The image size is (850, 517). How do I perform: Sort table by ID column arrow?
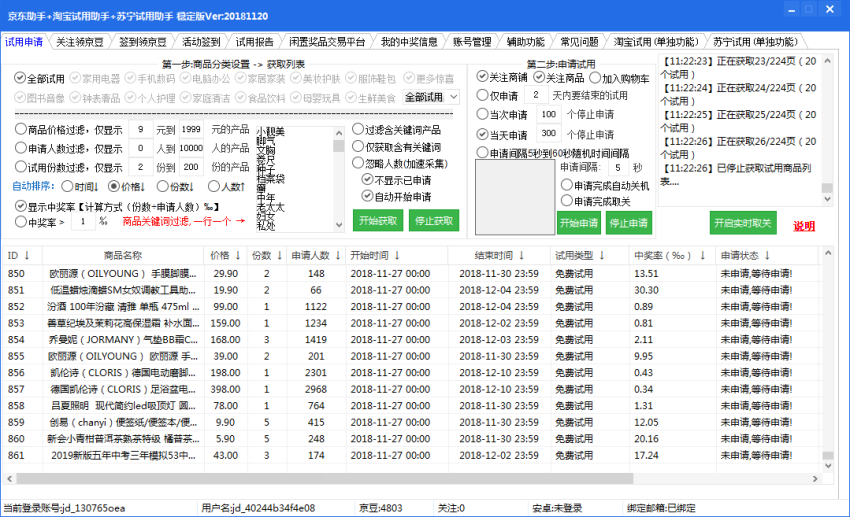coord(27,255)
